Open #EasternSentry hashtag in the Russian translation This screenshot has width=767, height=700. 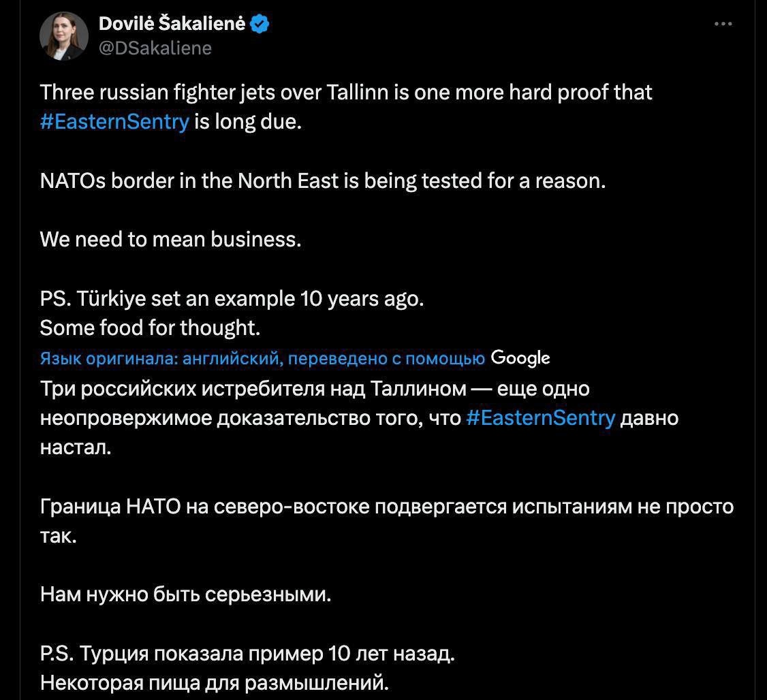coord(541,418)
